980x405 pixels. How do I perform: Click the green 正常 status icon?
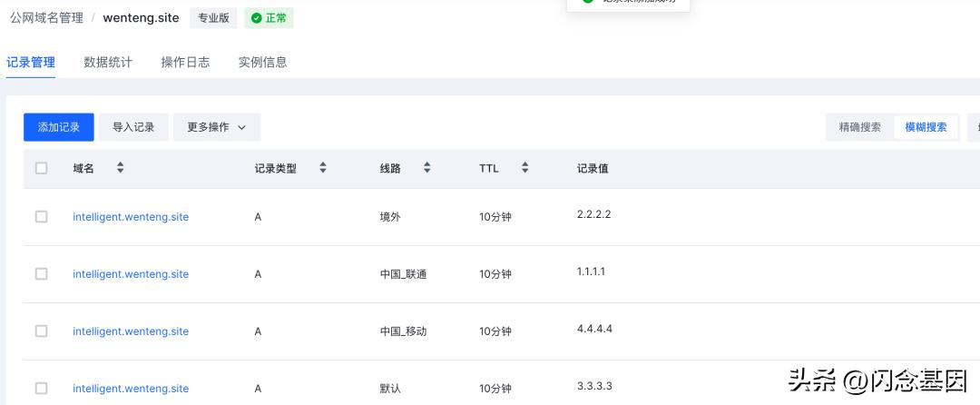click(257, 18)
